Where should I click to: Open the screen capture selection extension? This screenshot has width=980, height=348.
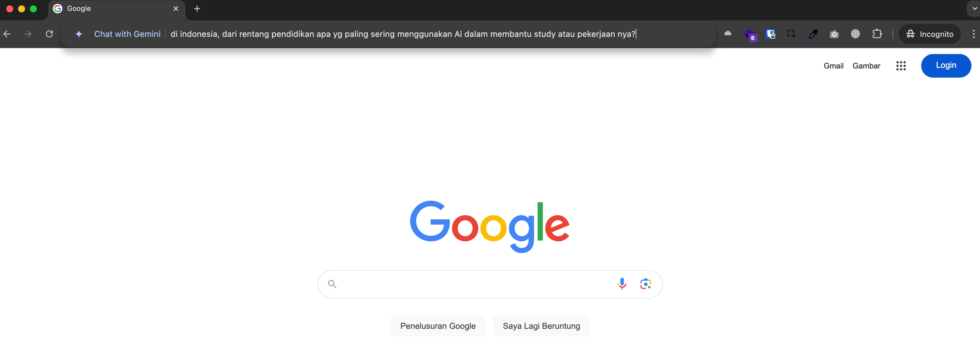pyautogui.click(x=791, y=34)
